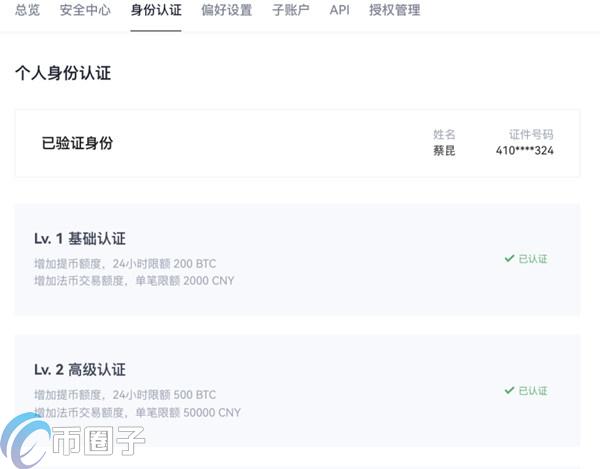Switch to the API tab
This screenshot has height=469, width=600.
(340, 11)
